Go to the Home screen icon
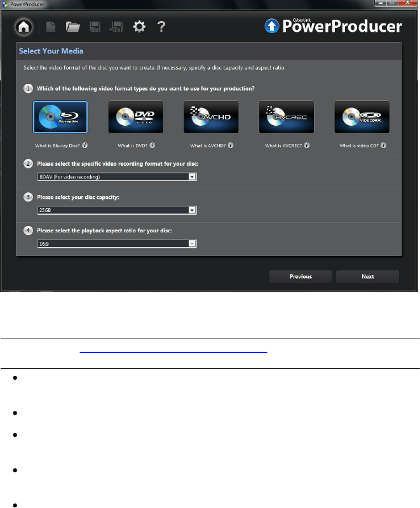This screenshot has height=508, width=420. 24,27
